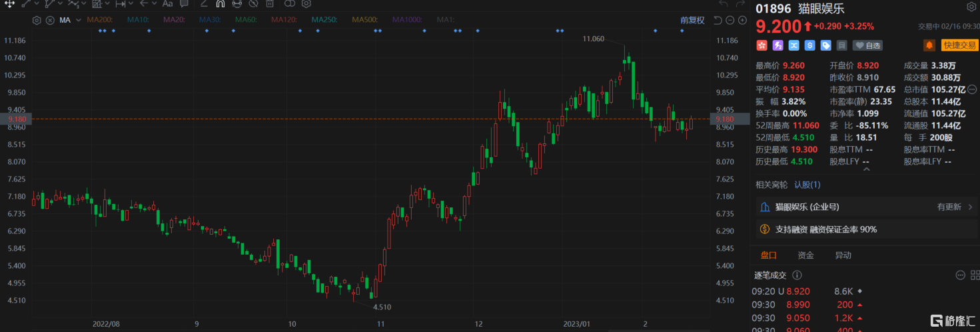Select the crosshair move cursor tool
Image resolution: width=980 pixels, height=332 pixels.
click(9, 3)
